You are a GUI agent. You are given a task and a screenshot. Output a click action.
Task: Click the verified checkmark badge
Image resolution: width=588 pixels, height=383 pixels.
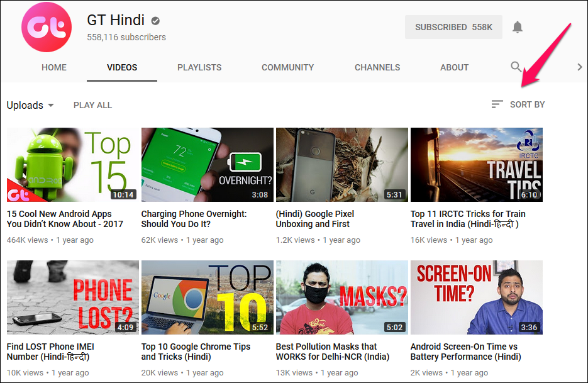(x=155, y=21)
